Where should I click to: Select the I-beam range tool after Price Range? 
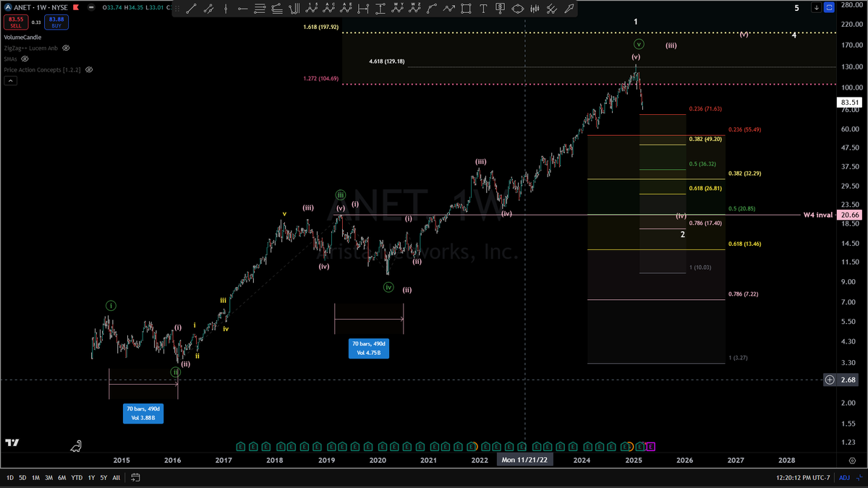click(x=380, y=9)
